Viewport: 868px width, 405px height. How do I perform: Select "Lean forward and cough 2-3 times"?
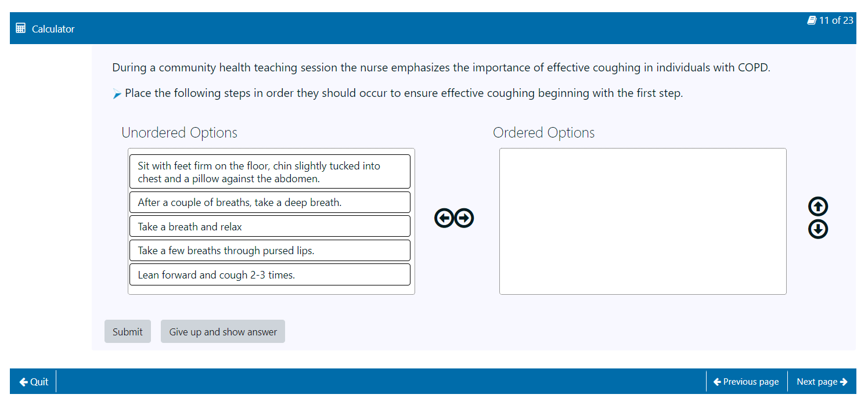(269, 274)
